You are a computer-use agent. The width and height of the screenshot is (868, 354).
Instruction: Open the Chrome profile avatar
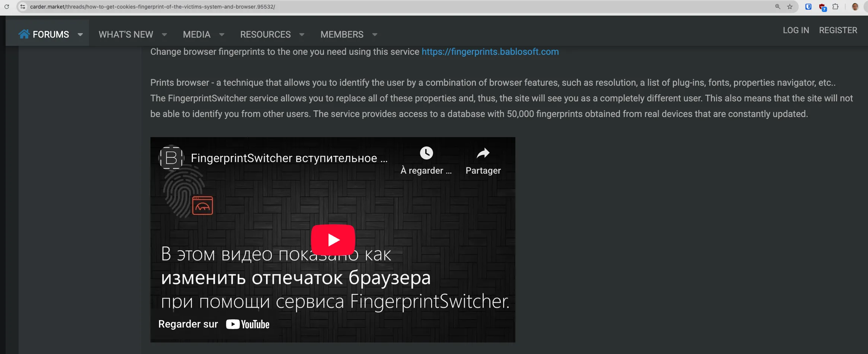click(855, 7)
